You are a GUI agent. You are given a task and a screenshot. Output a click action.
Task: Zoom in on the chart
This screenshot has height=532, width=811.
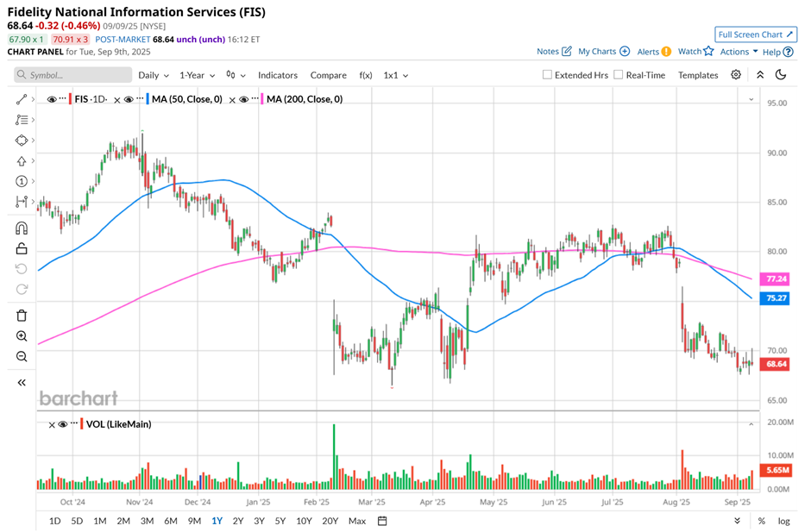pyautogui.click(x=22, y=336)
